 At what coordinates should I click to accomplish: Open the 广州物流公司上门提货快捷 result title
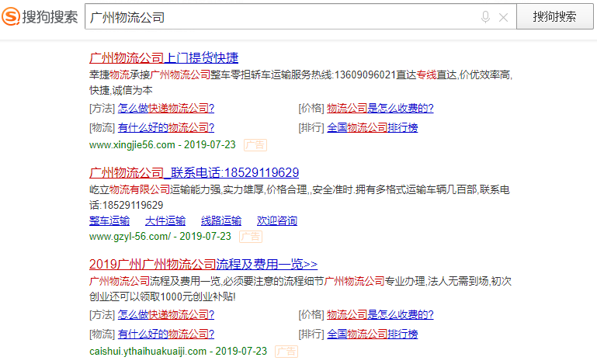(x=164, y=57)
